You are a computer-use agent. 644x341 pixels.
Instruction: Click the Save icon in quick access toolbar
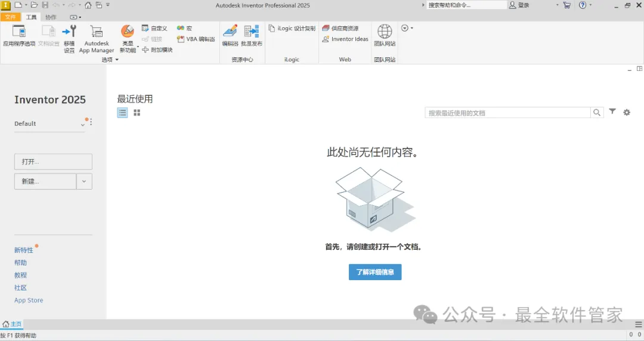point(45,5)
